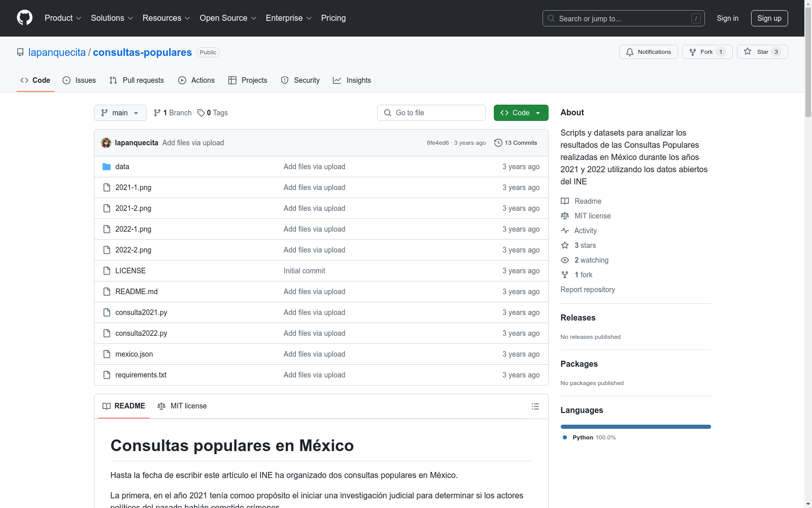Click the star icon beside 3 stars
Viewport: 812px width, 508px height.
pos(565,245)
